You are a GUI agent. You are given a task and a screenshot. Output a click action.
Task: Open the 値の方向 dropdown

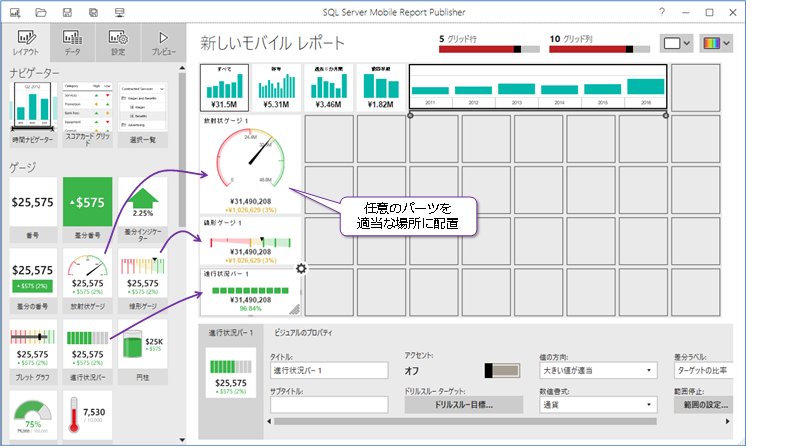click(598, 370)
